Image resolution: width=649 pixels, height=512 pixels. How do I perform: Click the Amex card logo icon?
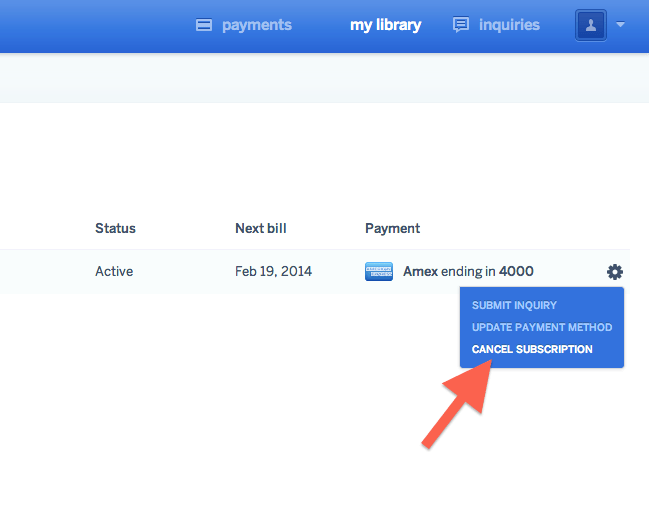(x=379, y=272)
